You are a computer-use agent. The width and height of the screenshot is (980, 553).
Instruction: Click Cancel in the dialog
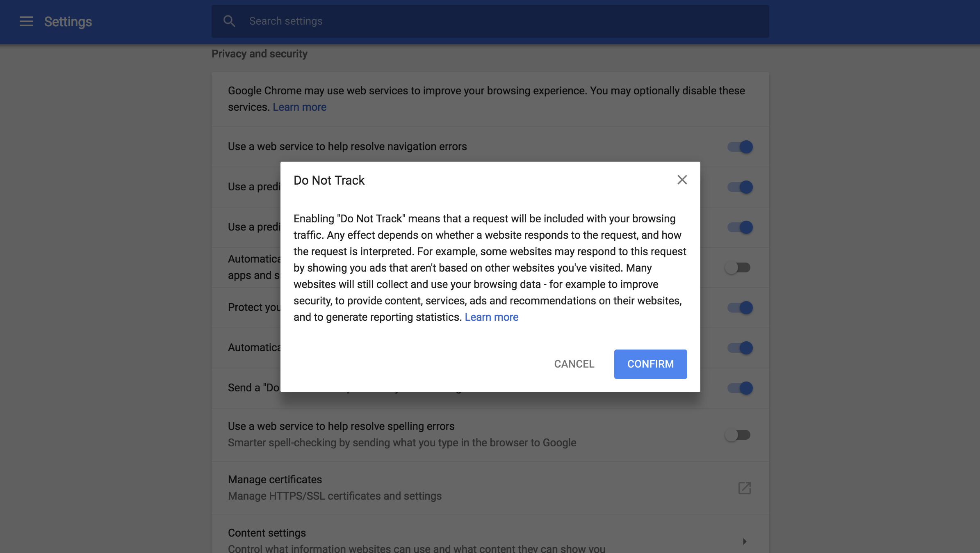[574, 364]
